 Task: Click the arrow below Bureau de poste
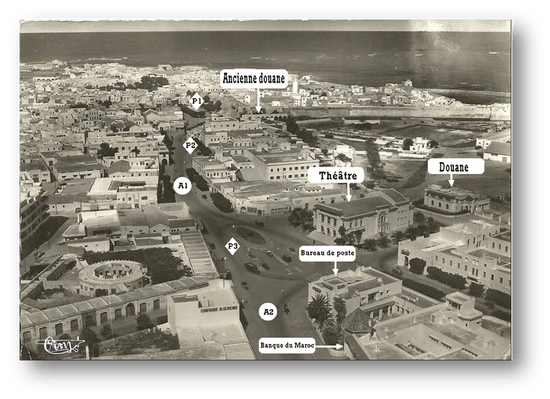335,269
